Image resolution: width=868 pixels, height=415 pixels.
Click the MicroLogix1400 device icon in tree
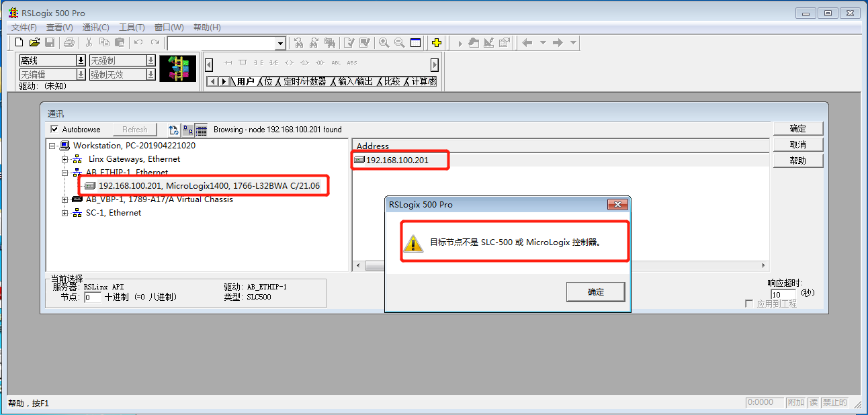click(90, 186)
